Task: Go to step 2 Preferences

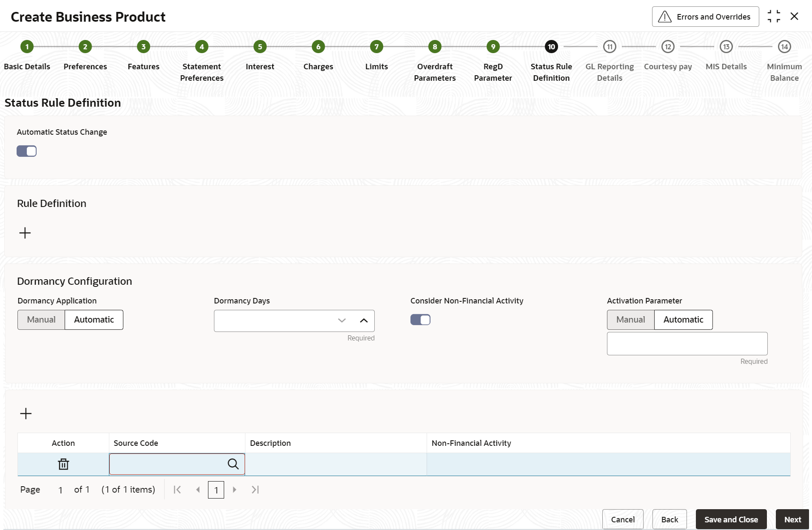Action: click(85, 47)
